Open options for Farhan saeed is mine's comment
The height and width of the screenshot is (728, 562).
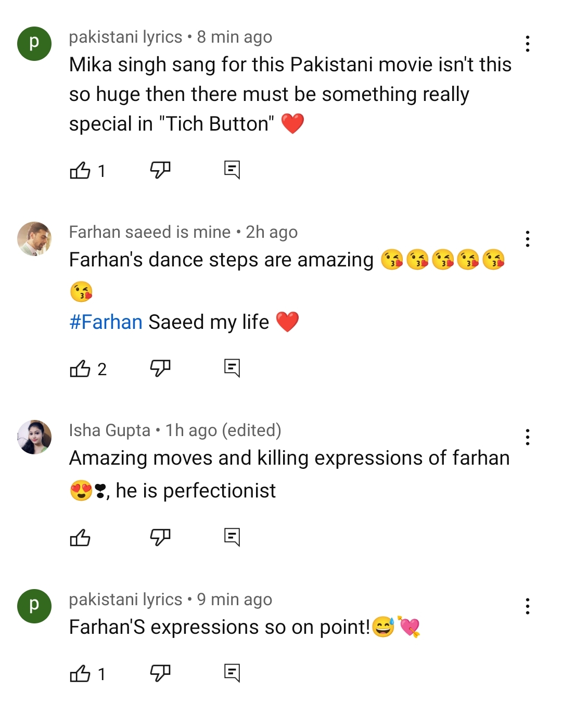pyautogui.click(x=528, y=239)
